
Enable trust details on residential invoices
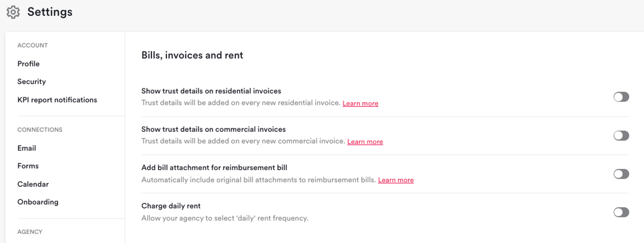[621, 97]
